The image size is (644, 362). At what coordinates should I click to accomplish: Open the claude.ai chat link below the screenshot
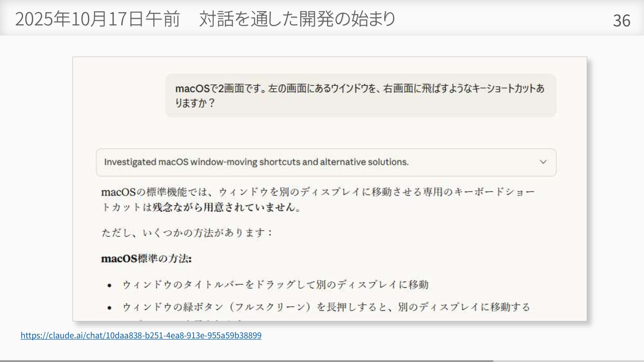pyautogui.click(x=141, y=335)
